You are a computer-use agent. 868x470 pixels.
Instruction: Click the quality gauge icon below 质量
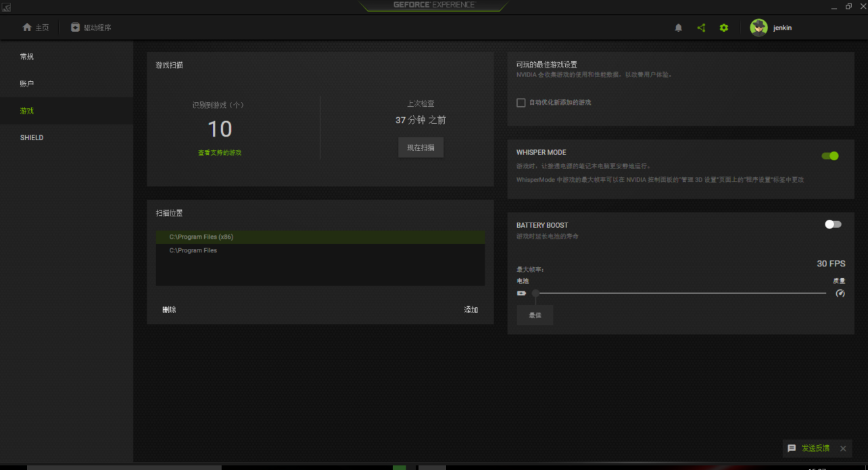[840, 293]
